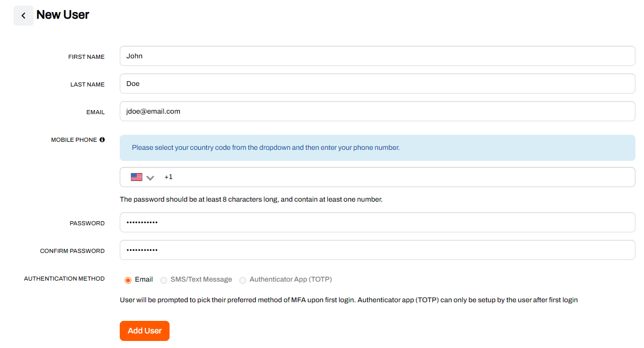Focus the First Name field containing John
This screenshot has width=644, height=348.
tap(377, 56)
